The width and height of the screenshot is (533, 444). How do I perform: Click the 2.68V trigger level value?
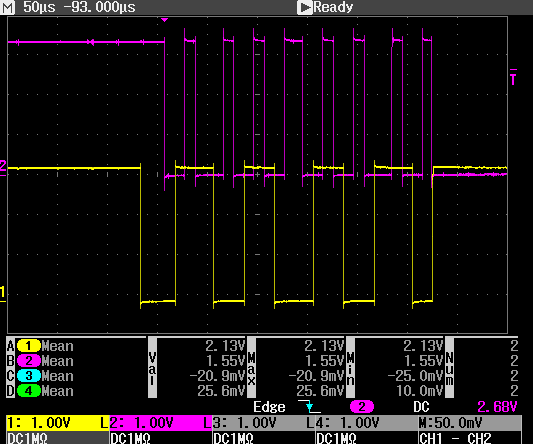coord(497,407)
